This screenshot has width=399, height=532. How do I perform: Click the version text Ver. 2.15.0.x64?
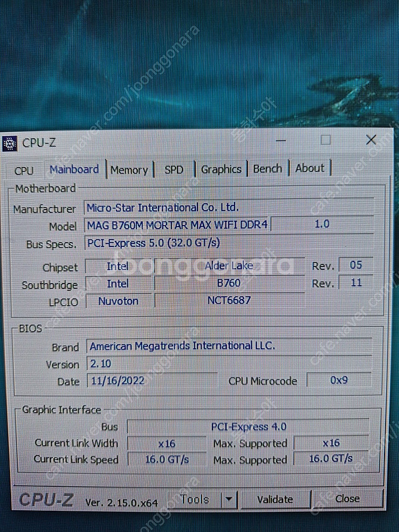(121, 503)
